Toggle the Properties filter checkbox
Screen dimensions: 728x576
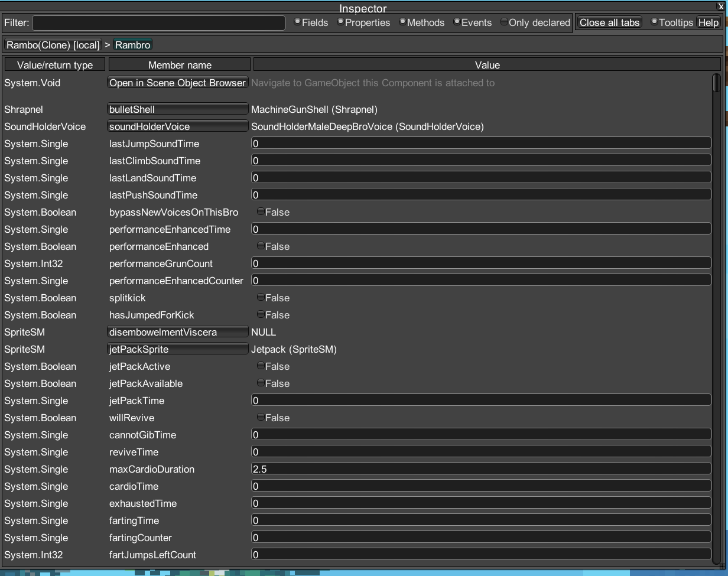coord(340,22)
